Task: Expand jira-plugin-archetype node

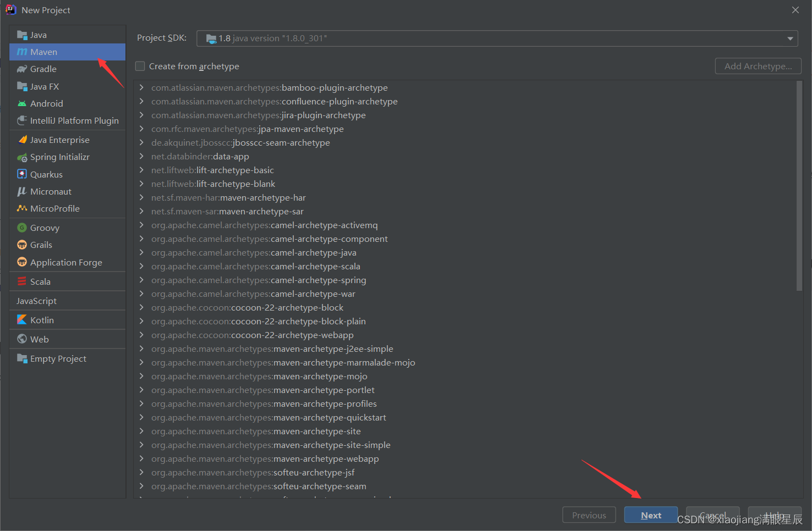Action: pos(141,115)
